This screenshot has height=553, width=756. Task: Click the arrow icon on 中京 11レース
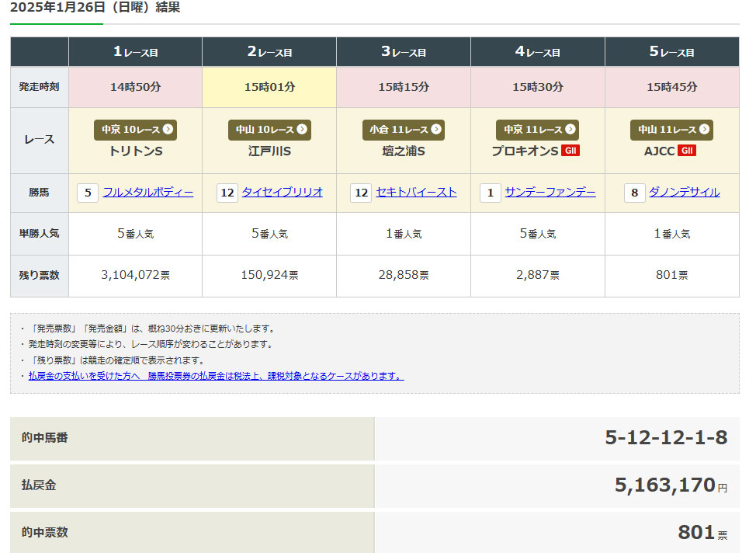click(x=570, y=130)
